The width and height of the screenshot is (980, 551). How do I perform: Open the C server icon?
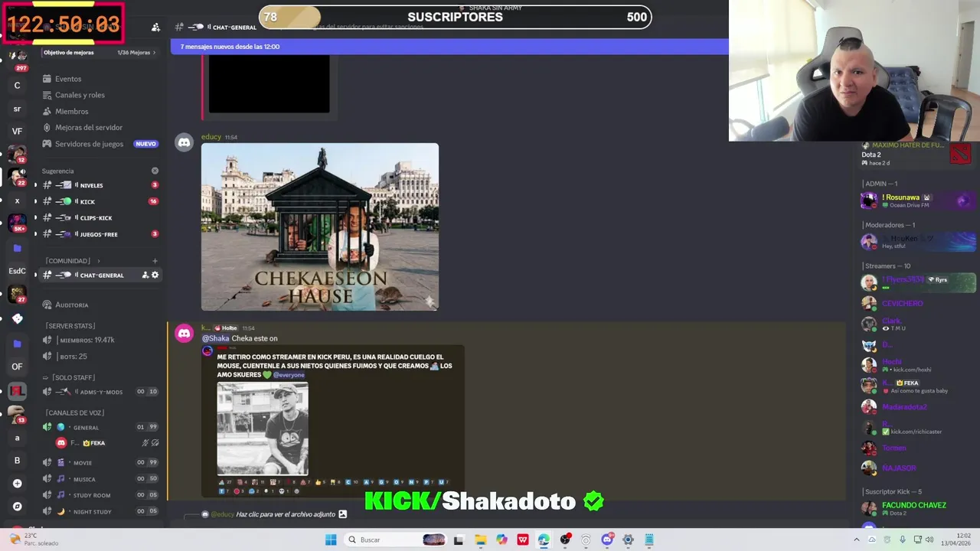17,86
